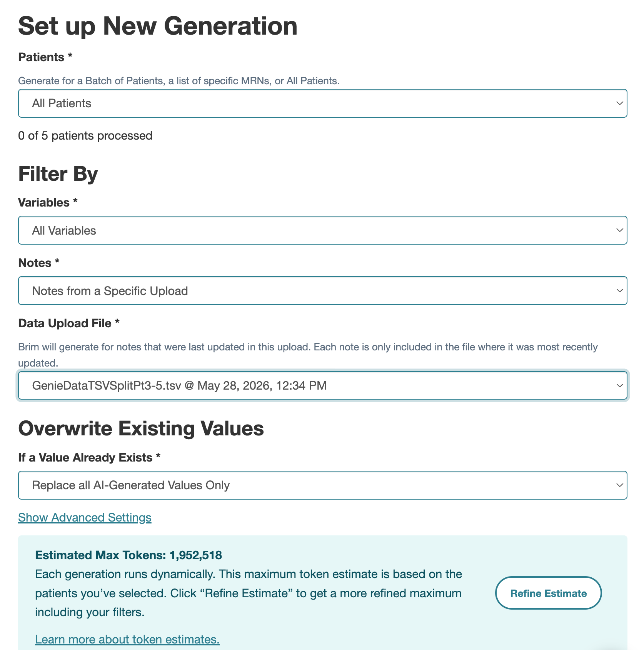Open the Replace all AI-Generated Values Only dropdown
Image resolution: width=644 pixels, height=650 pixels.
tap(322, 485)
